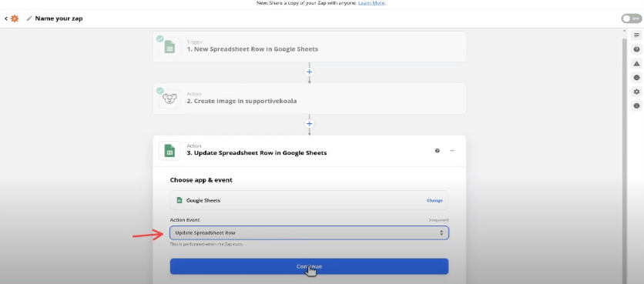Open the Learn More link
Screen dimensions: 644x284
371,3
